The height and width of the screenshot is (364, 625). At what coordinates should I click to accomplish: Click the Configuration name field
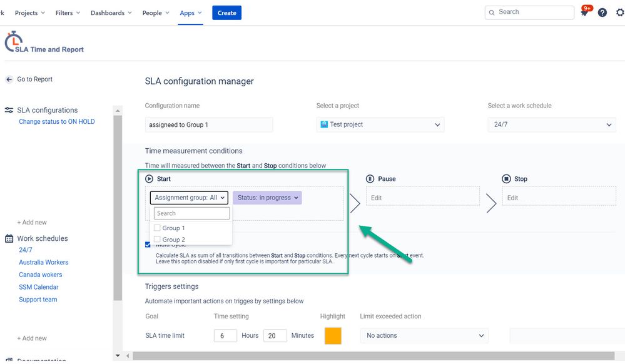click(209, 125)
